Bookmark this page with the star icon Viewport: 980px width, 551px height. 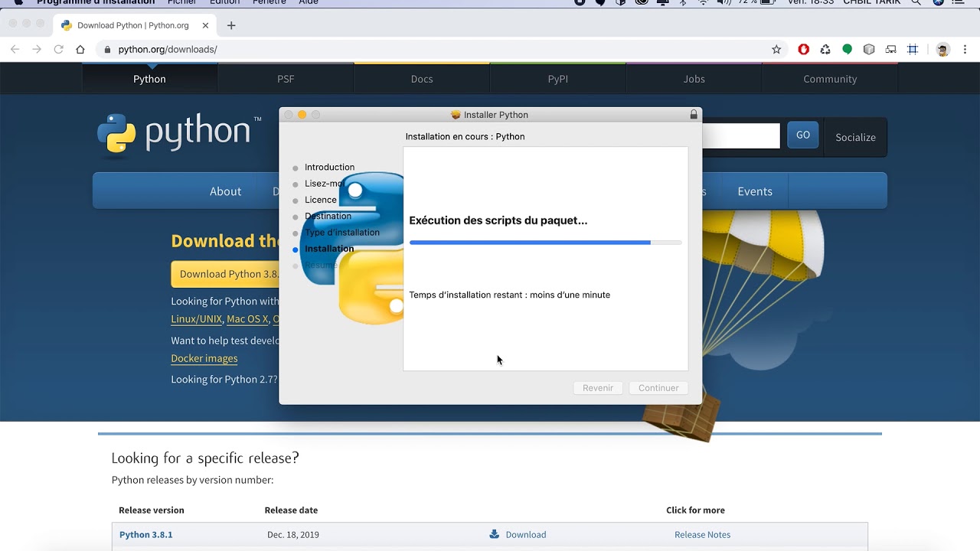tap(776, 49)
